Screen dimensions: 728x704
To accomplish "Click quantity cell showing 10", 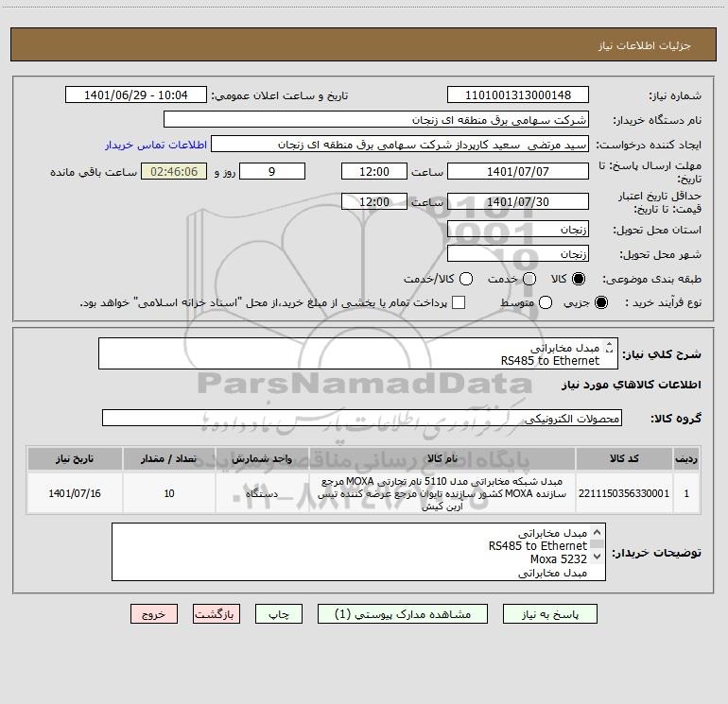I will click(x=169, y=493).
